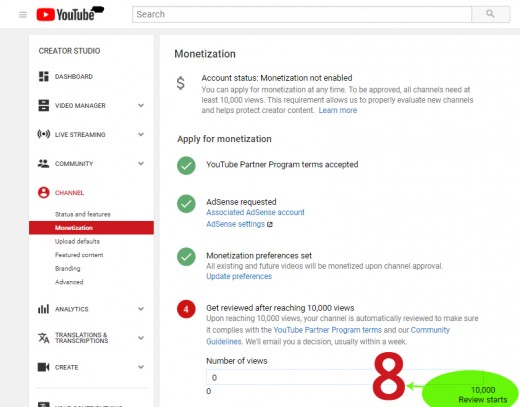
Task: Click the COMMUNITY label
Action: tap(74, 164)
